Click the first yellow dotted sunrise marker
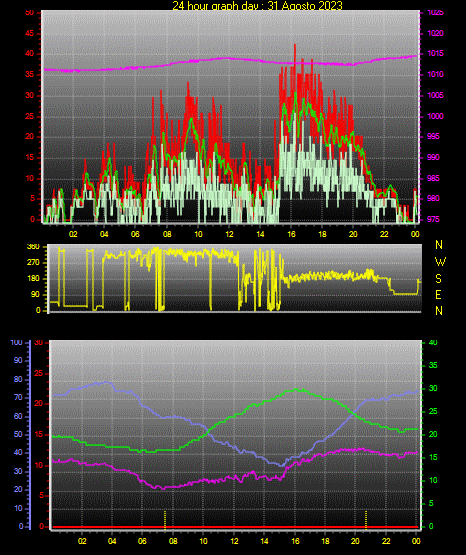 [165, 519]
